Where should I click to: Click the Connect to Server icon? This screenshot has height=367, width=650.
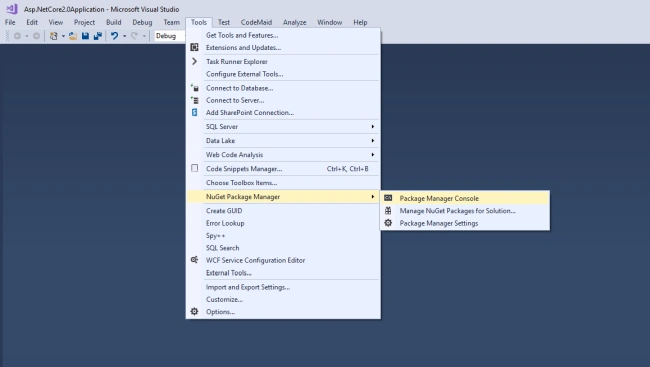(194, 100)
